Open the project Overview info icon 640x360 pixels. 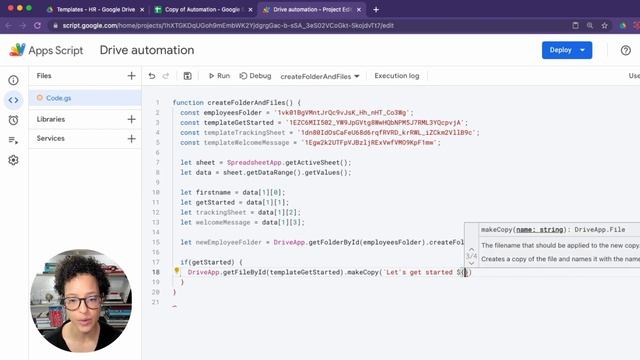tap(13, 80)
